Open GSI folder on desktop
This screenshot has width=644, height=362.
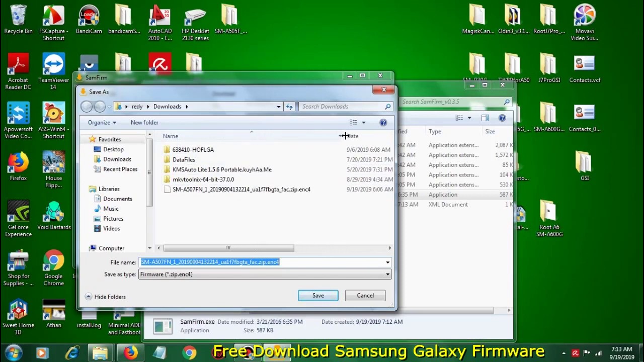pyautogui.click(x=584, y=167)
